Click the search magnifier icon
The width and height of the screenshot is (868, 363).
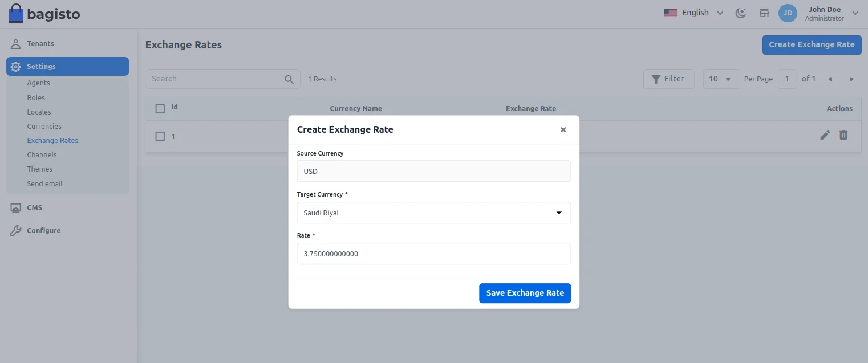tap(289, 79)
